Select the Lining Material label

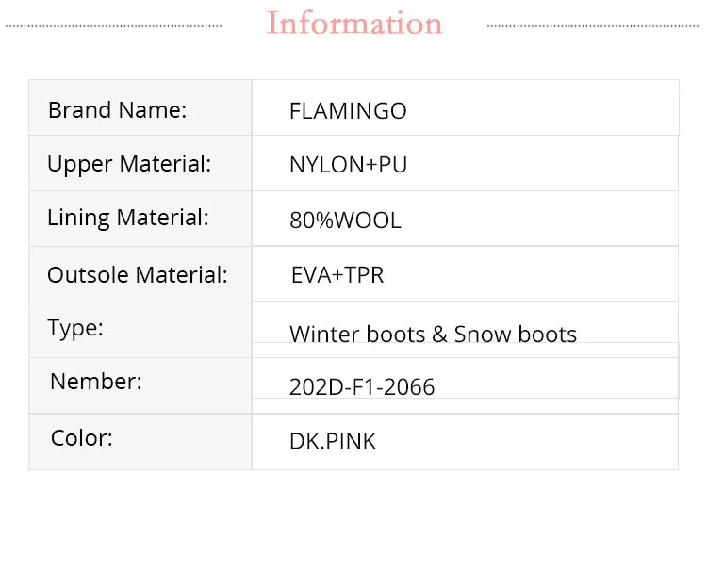(128, 218)
